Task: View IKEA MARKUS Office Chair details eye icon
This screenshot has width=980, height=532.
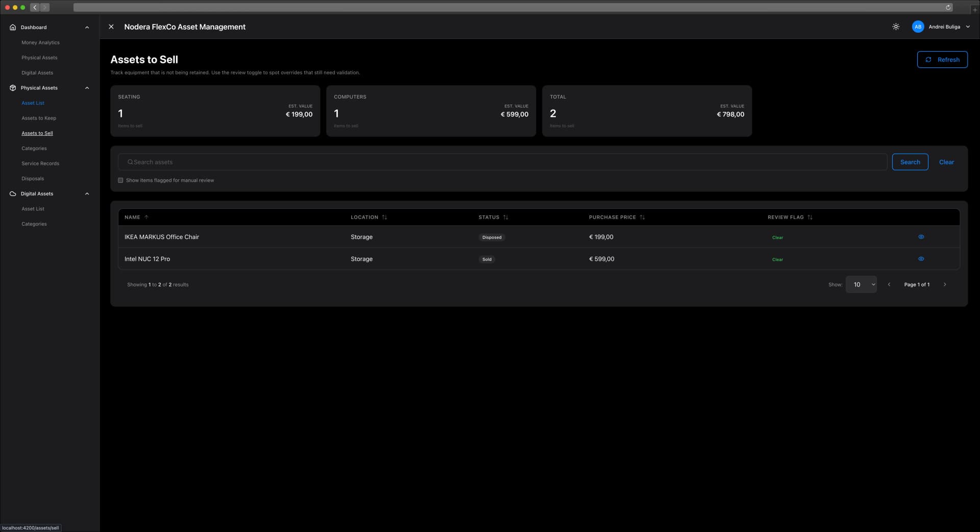Action: pos(921,237)
